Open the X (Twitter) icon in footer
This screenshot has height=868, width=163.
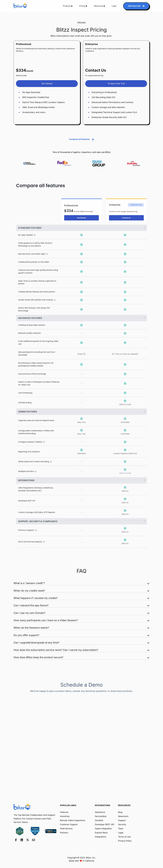pos(28,840)
